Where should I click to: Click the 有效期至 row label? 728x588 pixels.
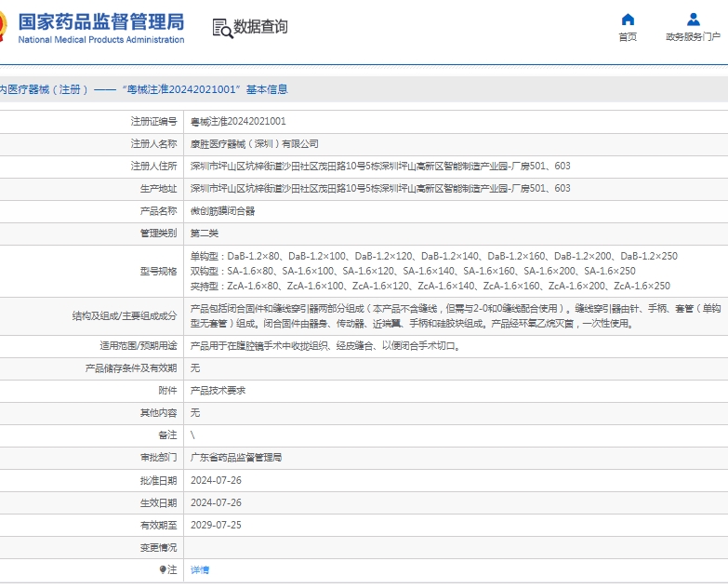pyautogui.click(x=158, y=525)
